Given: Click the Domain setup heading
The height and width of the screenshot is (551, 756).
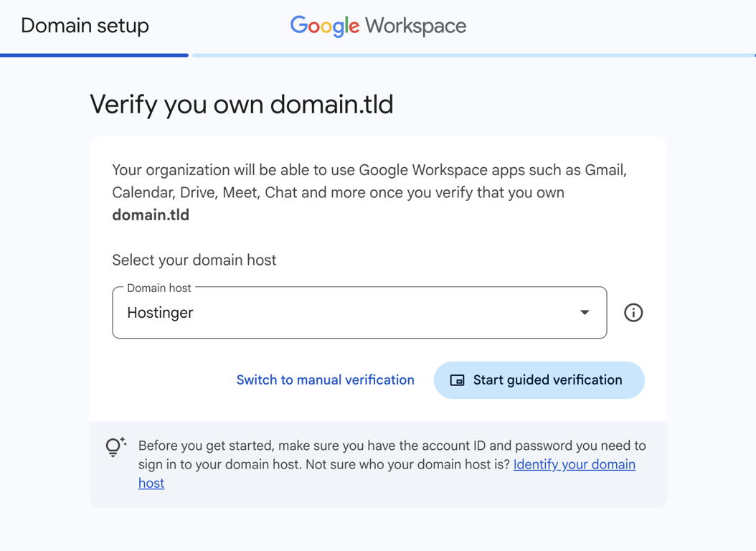Looking at the screenshot, I should (85, 26).
